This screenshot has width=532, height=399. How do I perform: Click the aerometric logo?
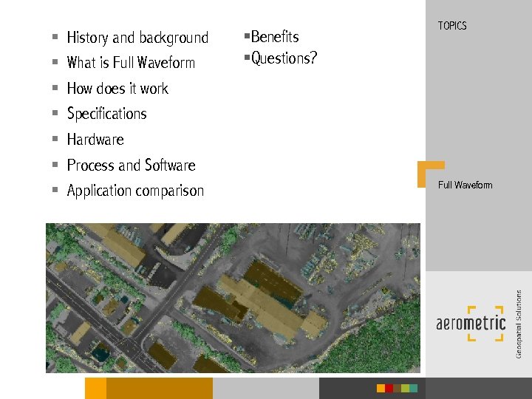click(471, 324)
